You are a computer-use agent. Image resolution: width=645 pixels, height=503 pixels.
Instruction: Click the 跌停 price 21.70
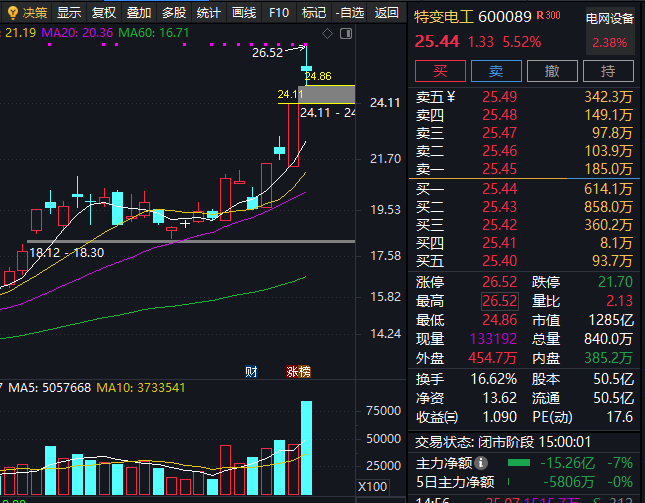click(615, 282)
